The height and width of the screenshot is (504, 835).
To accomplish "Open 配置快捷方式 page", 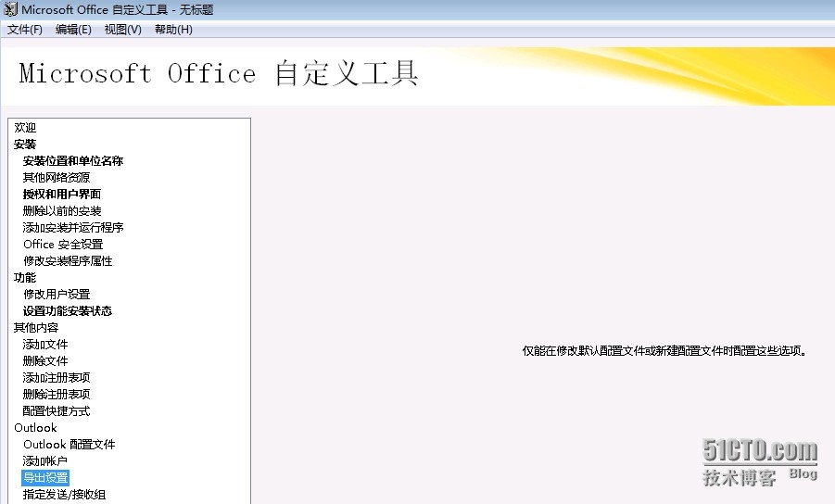I will click(x=57, y=410).
